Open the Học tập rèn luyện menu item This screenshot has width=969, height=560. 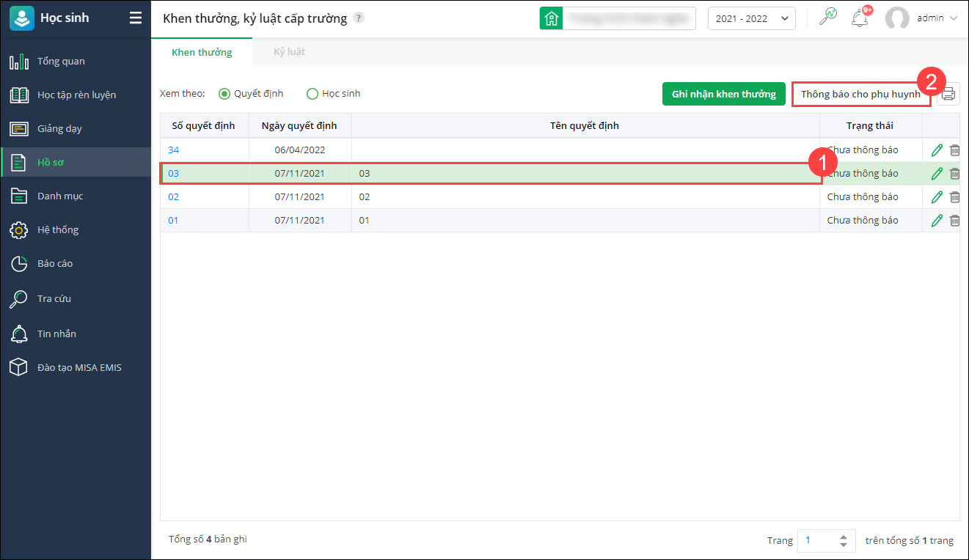76,95
